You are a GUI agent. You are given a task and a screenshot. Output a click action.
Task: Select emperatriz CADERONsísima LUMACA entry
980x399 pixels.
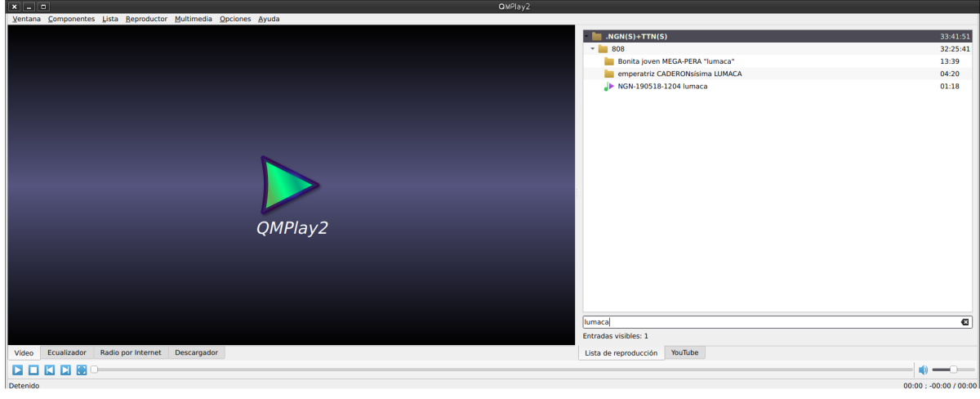pos(777,74)
